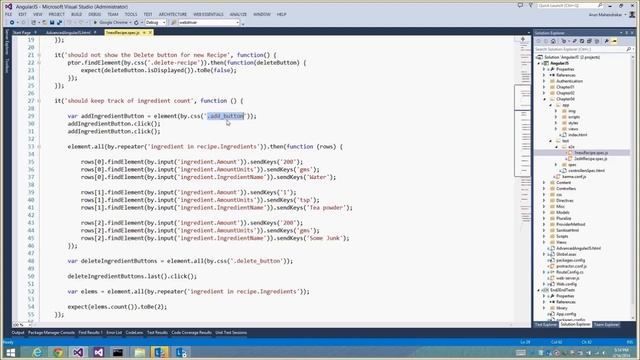The height and width of the screenshot is (360, 640).
Task: Click Save All icon in toolbar
Action: 59,22
